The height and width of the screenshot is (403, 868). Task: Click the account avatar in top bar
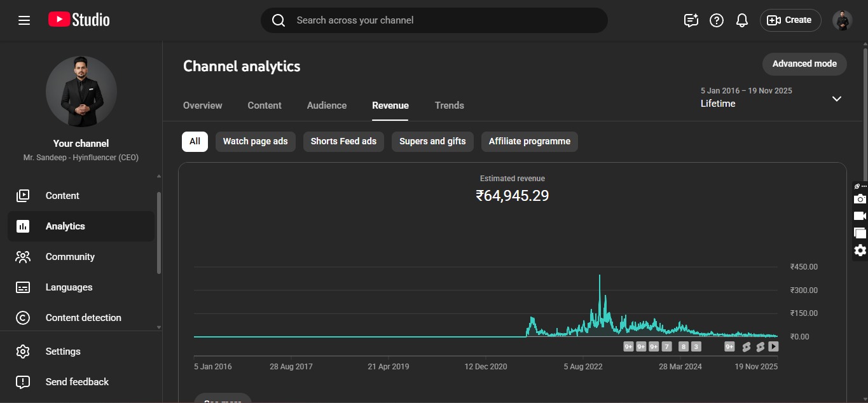coord(842,20)
